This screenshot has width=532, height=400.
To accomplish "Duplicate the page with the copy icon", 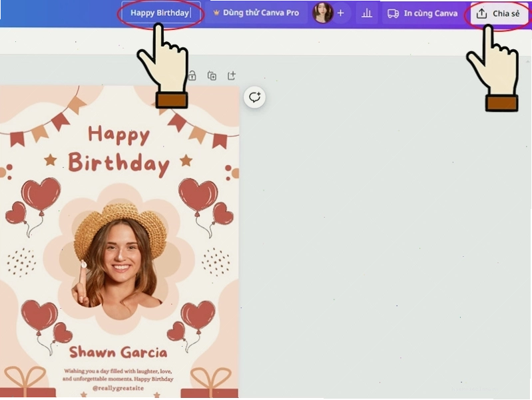I will pyautogui.click(x=212, y=76).
